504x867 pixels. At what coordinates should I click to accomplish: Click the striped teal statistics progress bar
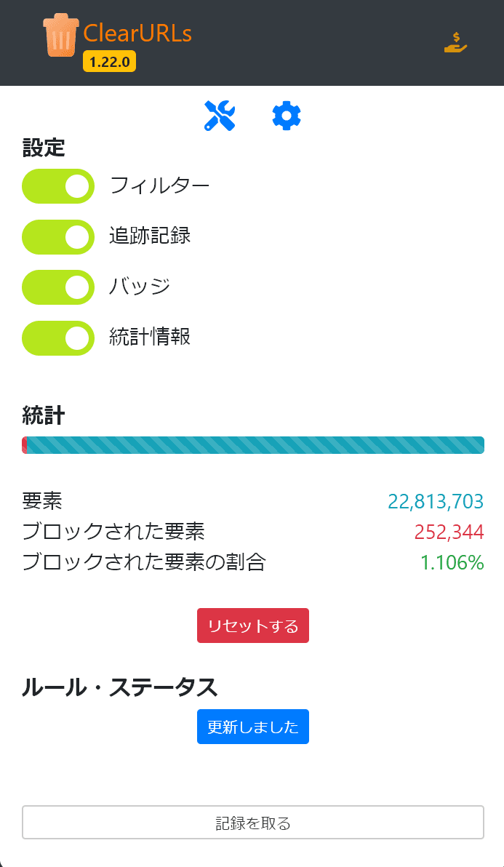click(x=256, y=445)
